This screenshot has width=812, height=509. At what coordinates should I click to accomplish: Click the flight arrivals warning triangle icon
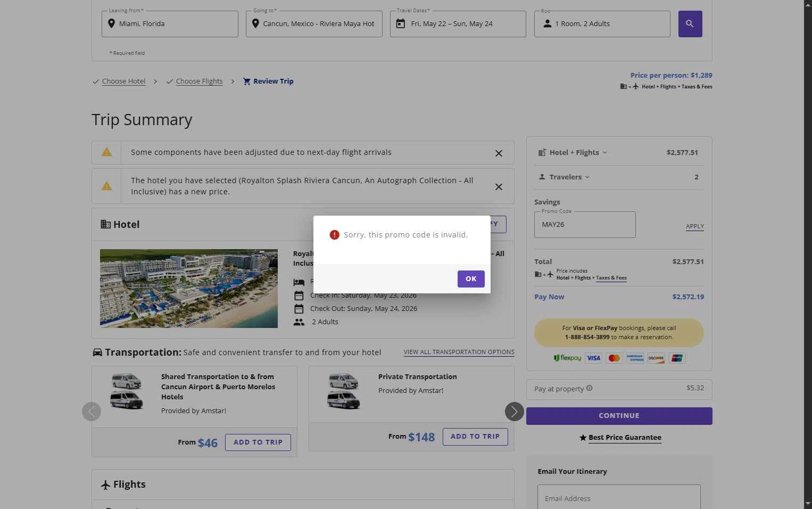pos(106,152)
